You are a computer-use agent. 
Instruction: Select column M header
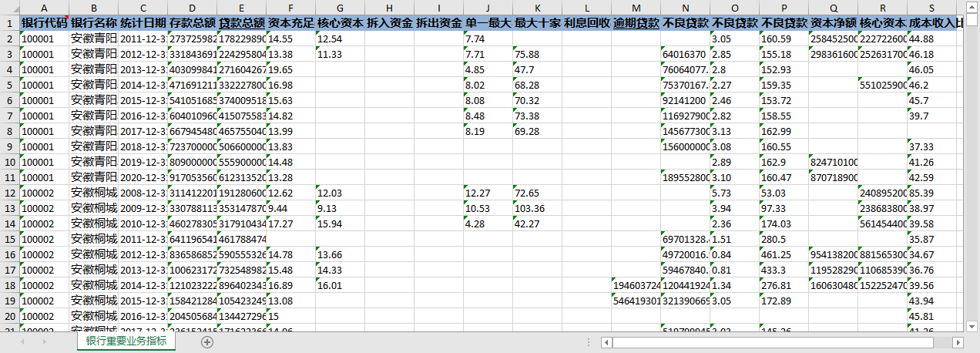[636, 7]
